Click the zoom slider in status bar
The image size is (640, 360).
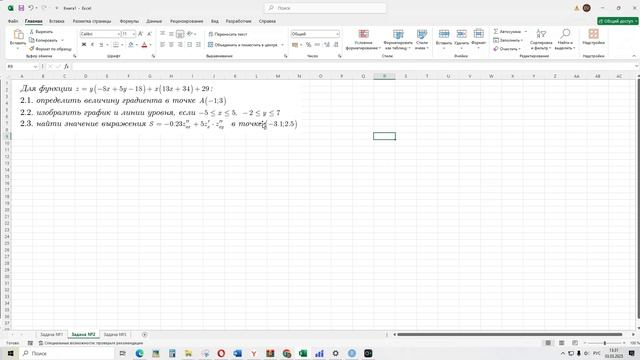(x=605, y=343)
